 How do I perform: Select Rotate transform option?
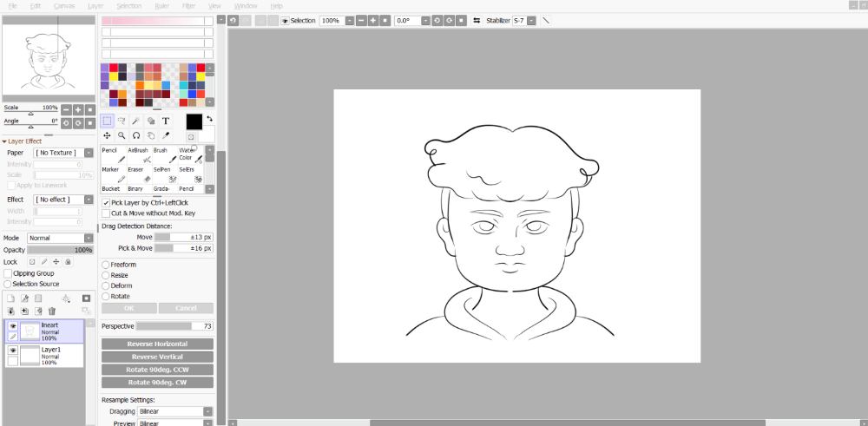106,297
